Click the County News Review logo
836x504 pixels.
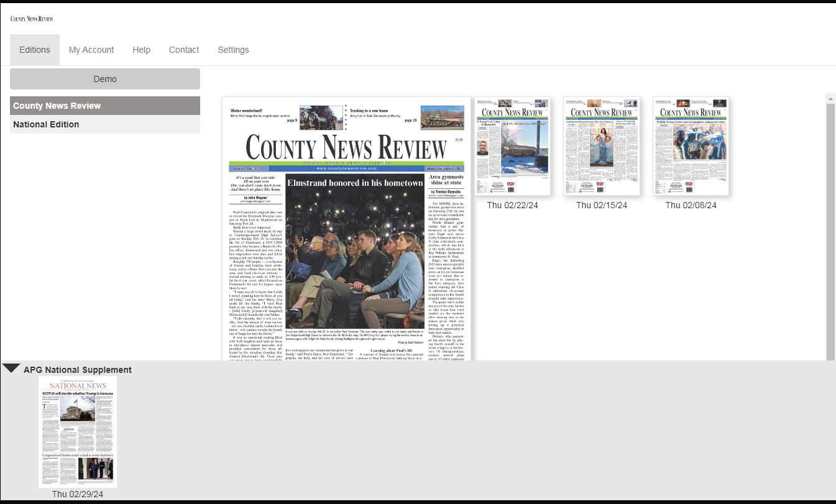[x=32, y=19]
